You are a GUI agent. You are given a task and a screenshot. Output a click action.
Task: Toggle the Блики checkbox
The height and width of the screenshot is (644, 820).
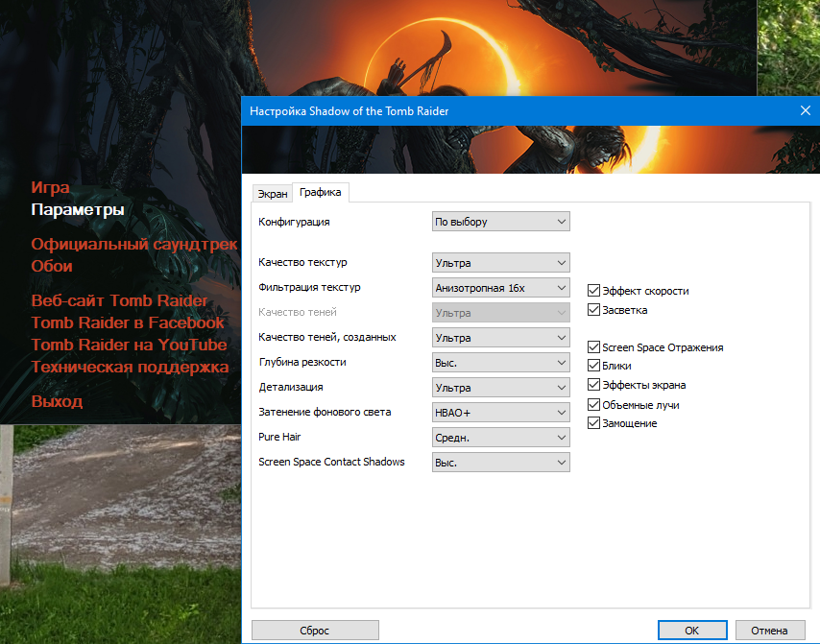point(593,366)
